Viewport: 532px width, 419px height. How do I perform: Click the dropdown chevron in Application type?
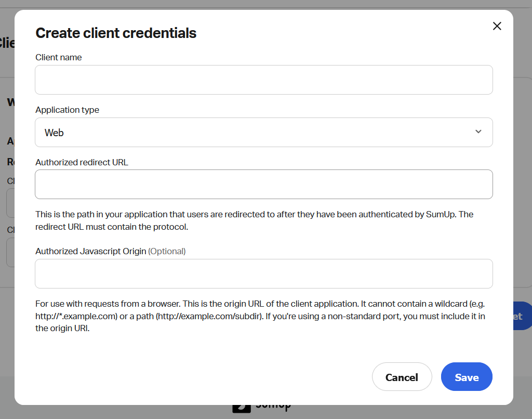[x=478, y=132]
